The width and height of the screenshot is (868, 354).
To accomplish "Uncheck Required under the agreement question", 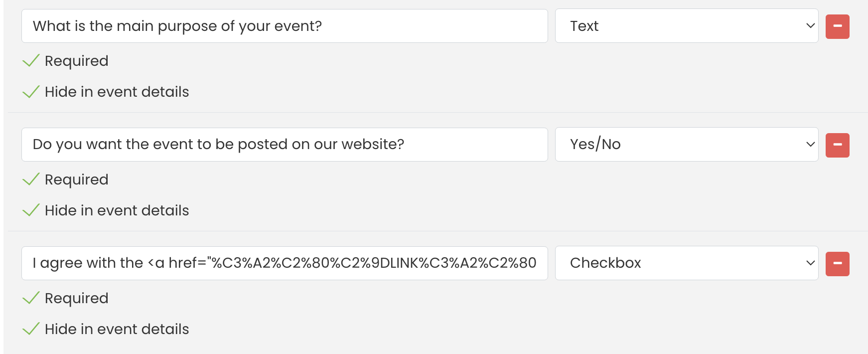I will pyautogui.click(x=65, y=298).
